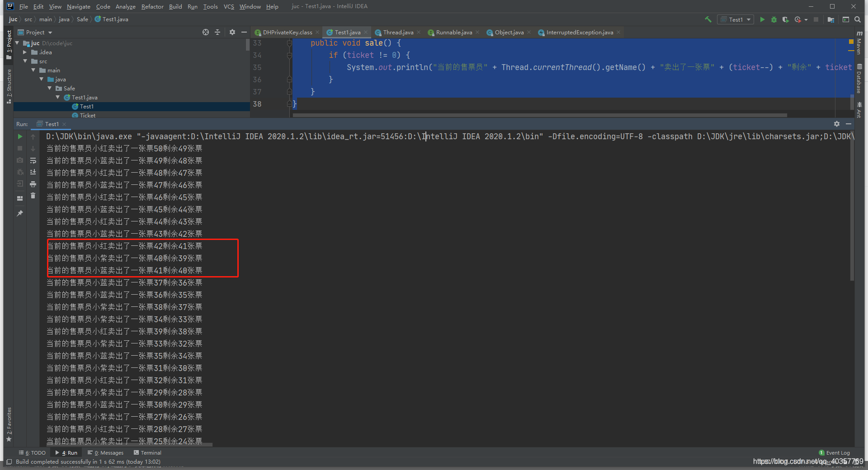Open the Messages tool window
This screenshot has width=868, height=470.
click(106, 452)
